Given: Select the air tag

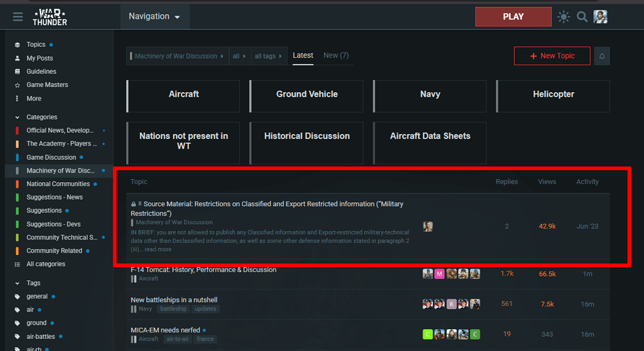Looking at the screenshot, I should tap(30, 310).
